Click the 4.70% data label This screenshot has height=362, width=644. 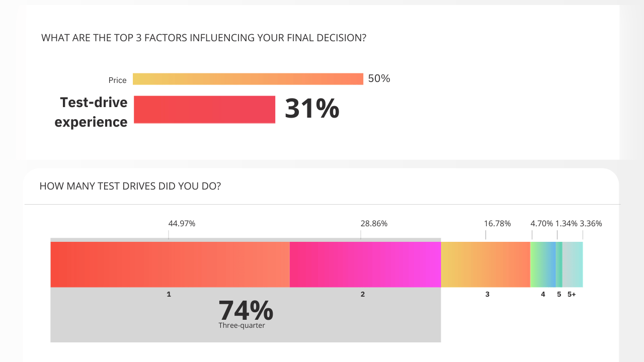point(541,223)
